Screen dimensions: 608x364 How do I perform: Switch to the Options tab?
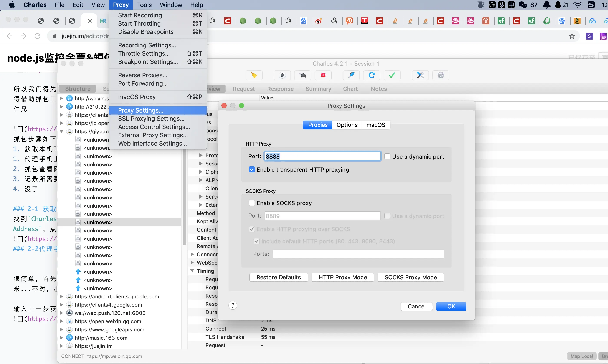coord(347,125)
